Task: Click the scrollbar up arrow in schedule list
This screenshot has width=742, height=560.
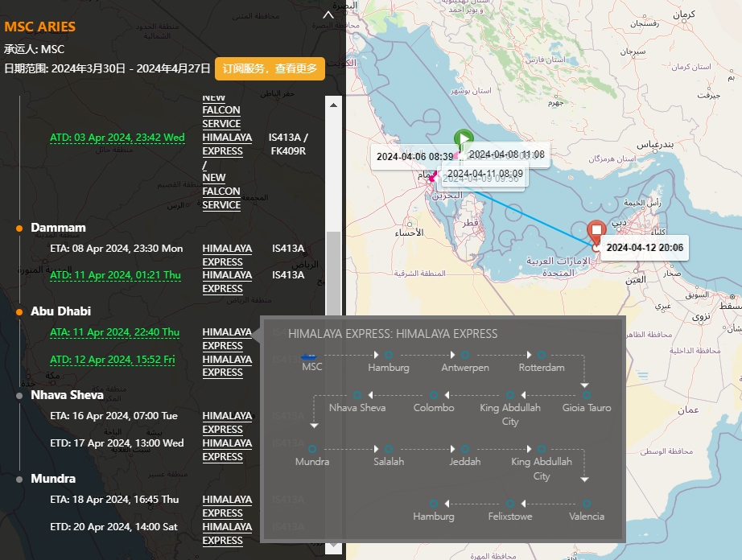Action: click(333, 105)
